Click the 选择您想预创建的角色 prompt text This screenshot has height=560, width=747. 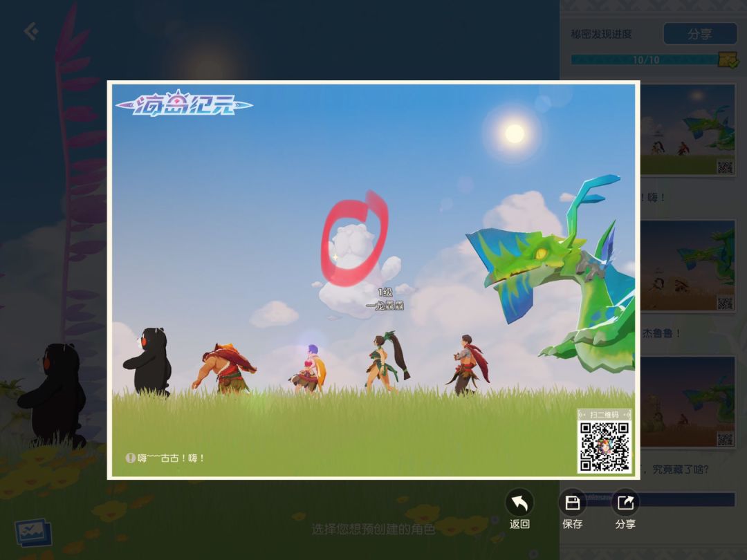pyautogui.click(x=373, y=529)
